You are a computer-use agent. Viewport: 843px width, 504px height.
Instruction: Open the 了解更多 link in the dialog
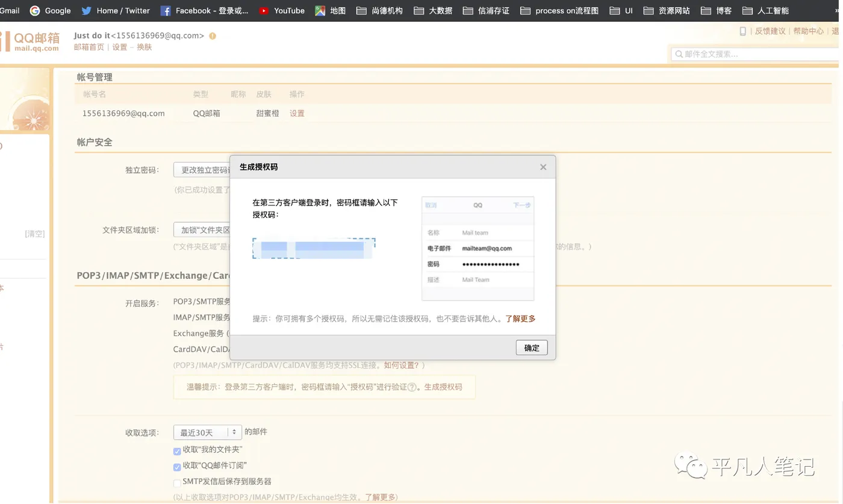(520, 319)
